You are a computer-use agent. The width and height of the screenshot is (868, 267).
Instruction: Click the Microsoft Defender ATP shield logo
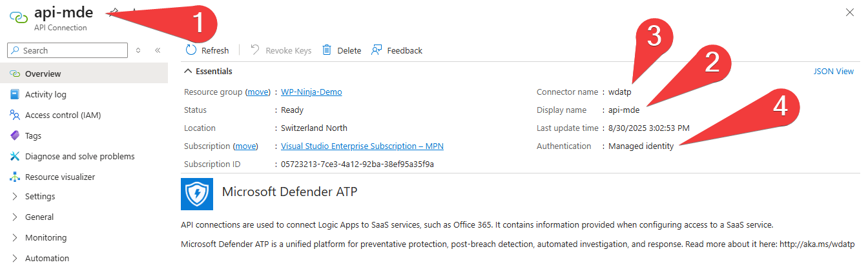point(197,193)
